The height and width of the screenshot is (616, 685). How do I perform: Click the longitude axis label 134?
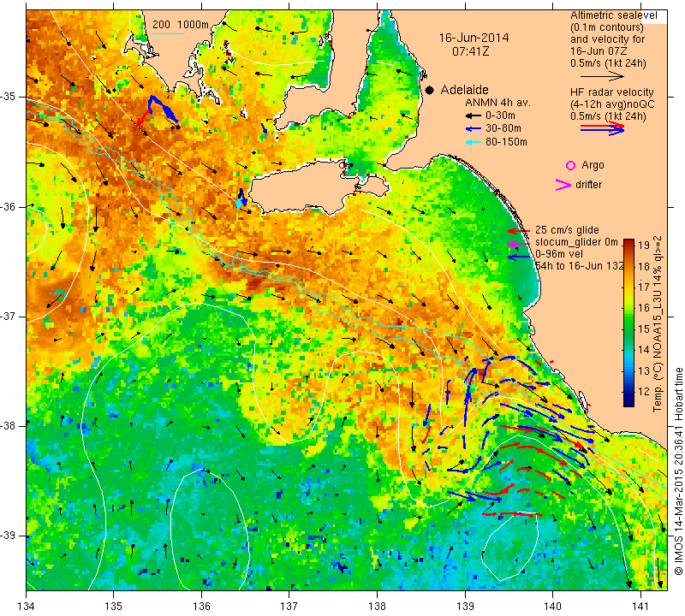point(27,607)
